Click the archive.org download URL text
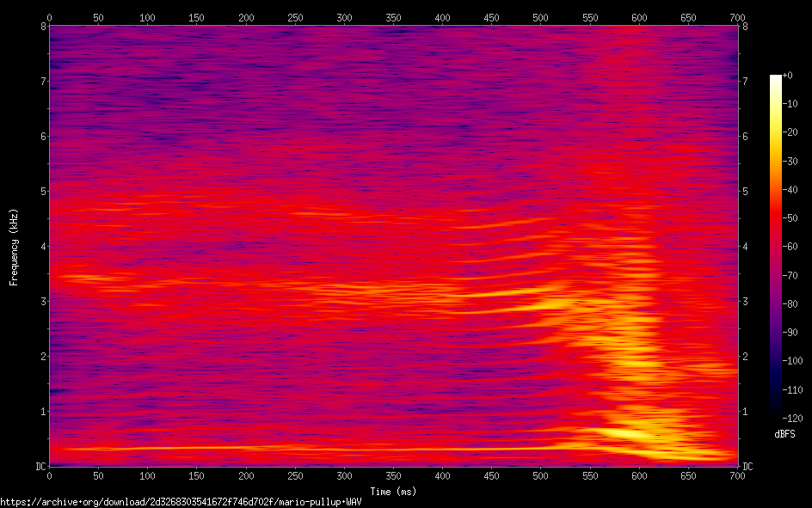 tap(181, 501)
